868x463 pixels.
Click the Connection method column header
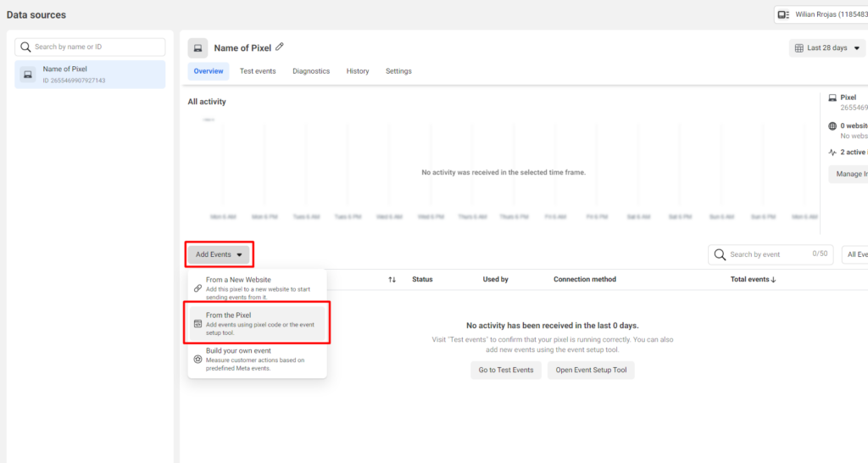[x=585, y=280]
